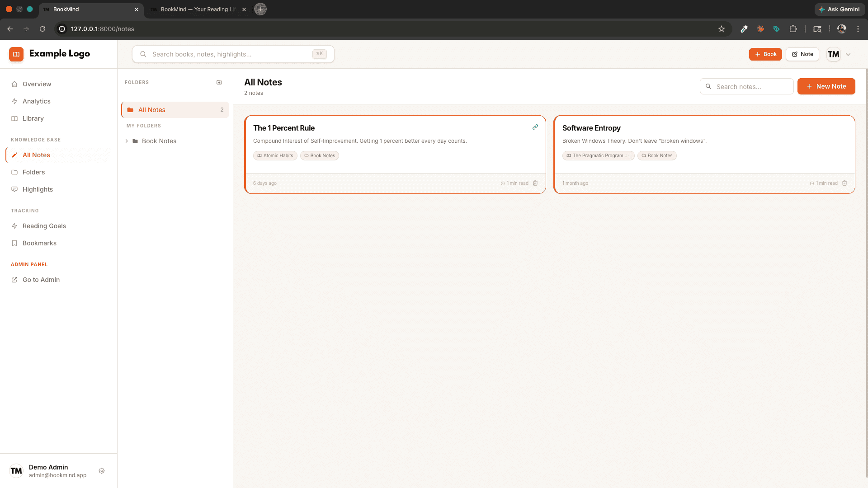Open Overview in the sidebar
868x488 pixels.
[x=59, y=84]
